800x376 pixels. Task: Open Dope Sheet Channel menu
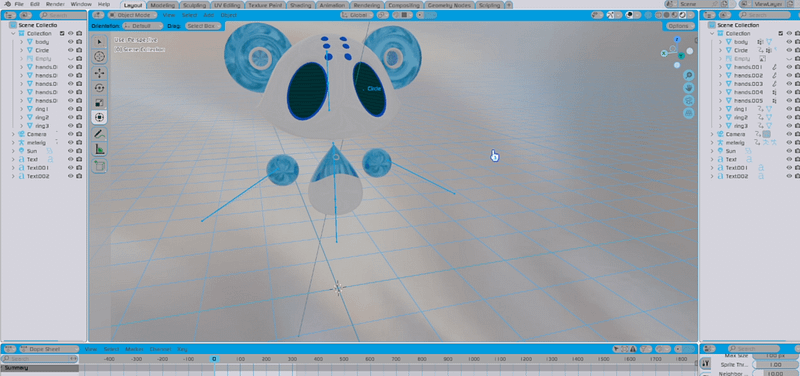coord(161,349)
